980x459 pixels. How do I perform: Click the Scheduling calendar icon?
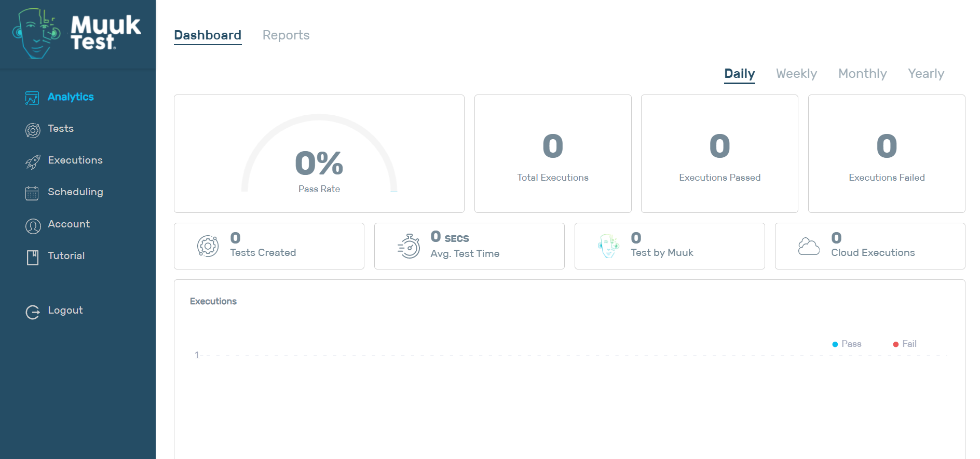32,193
